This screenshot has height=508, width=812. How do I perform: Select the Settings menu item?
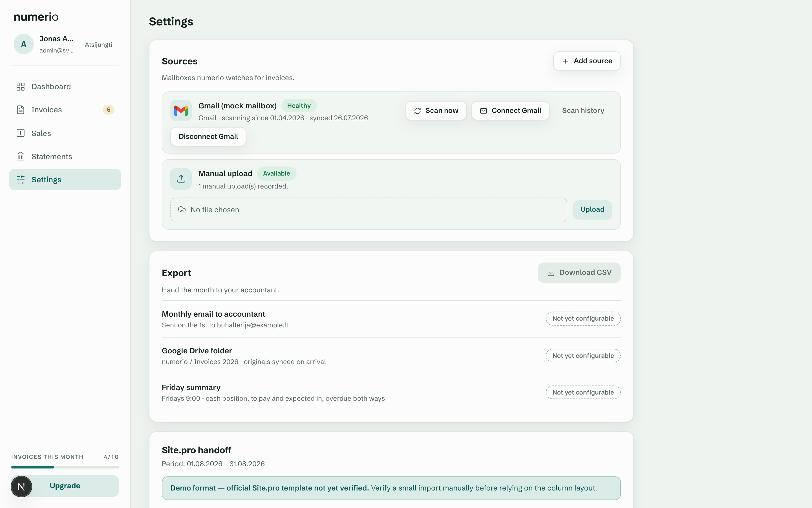pos(65,180)
